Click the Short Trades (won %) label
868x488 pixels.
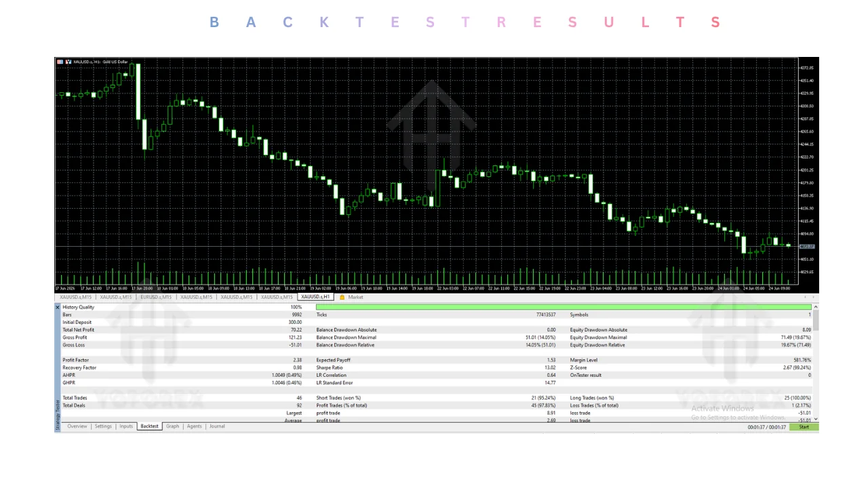(338, 398)
